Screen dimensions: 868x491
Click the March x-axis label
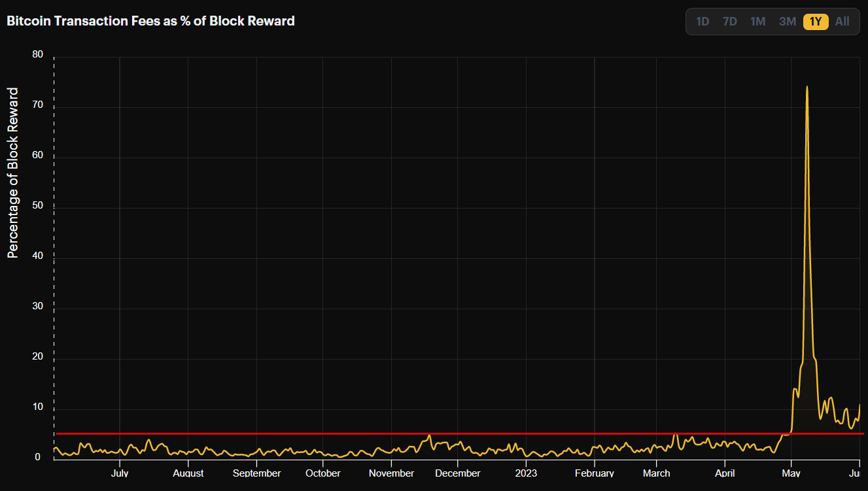657,473
